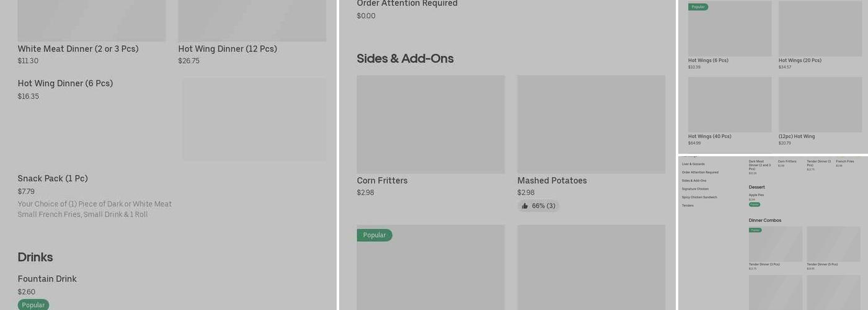Open the Hot Wings (20 Pcs) image
868x310 pixels.
(820, 29)
